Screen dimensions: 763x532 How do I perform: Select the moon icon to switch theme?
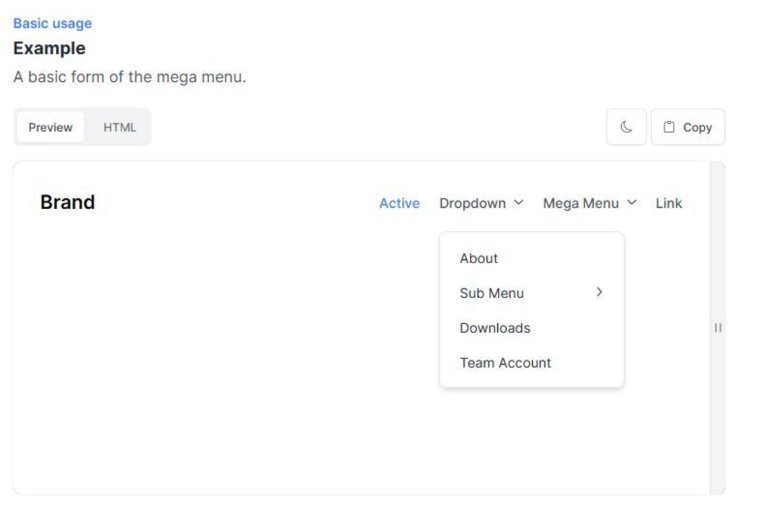tap(625, 126)
